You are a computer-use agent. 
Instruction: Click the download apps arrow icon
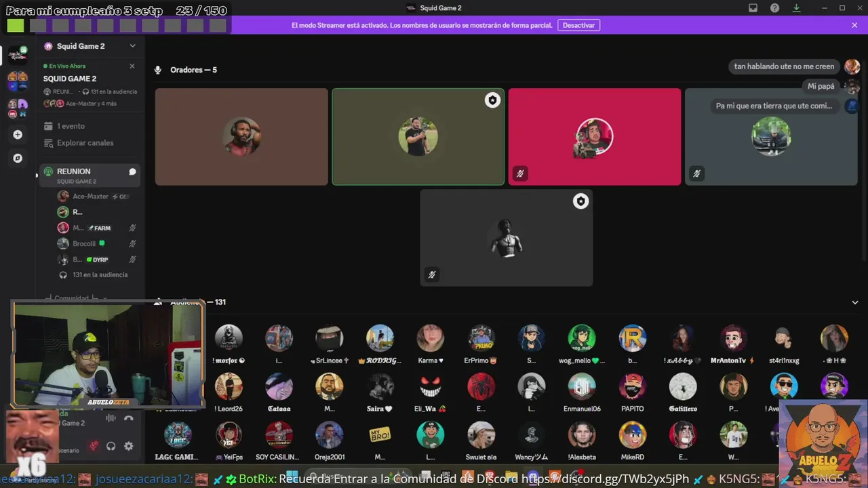pos(796,8)
